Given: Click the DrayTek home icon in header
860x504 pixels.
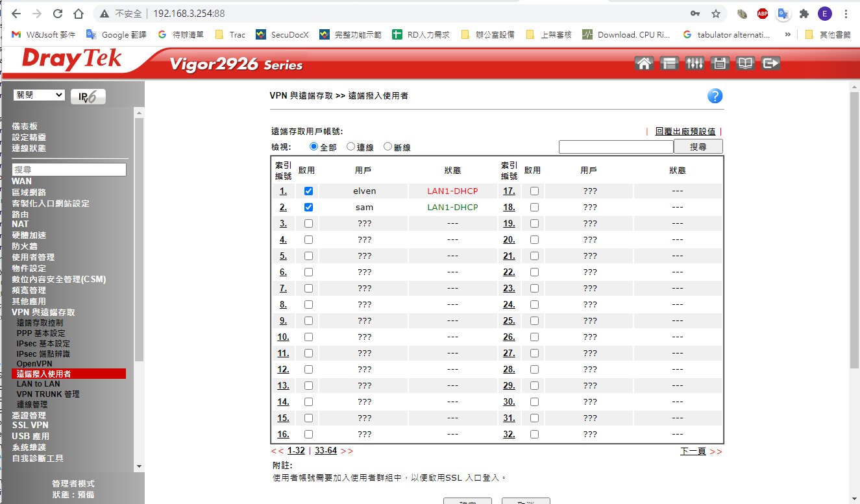Looking at the screenshot, I should pos(644,63).
